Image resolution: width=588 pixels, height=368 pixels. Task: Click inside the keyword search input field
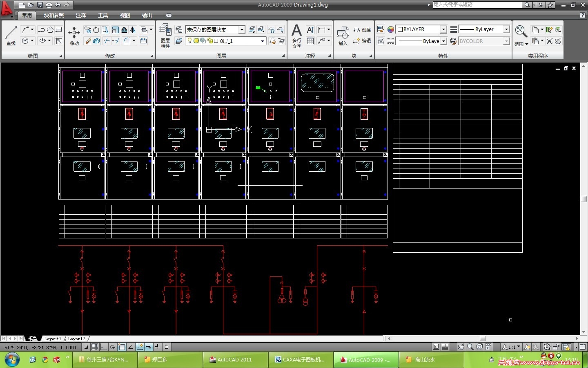[x=477, y=5]
